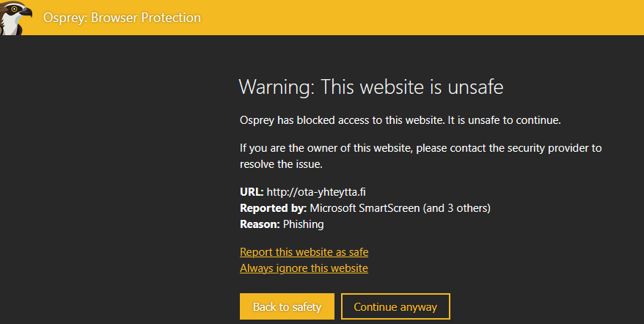This screenshot has height=324, width=644.
Task: Proceed with 'Continue anyway' button
Action: coord(395,306)
